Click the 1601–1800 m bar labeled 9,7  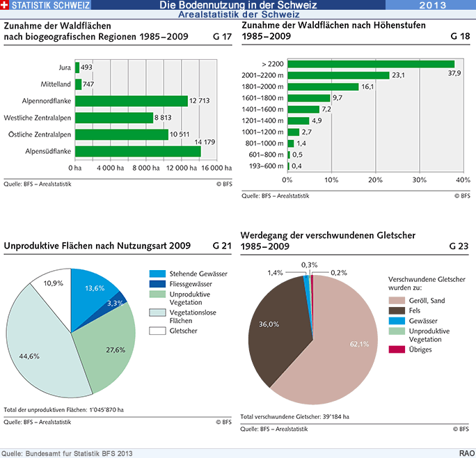(x=309, y=98)
